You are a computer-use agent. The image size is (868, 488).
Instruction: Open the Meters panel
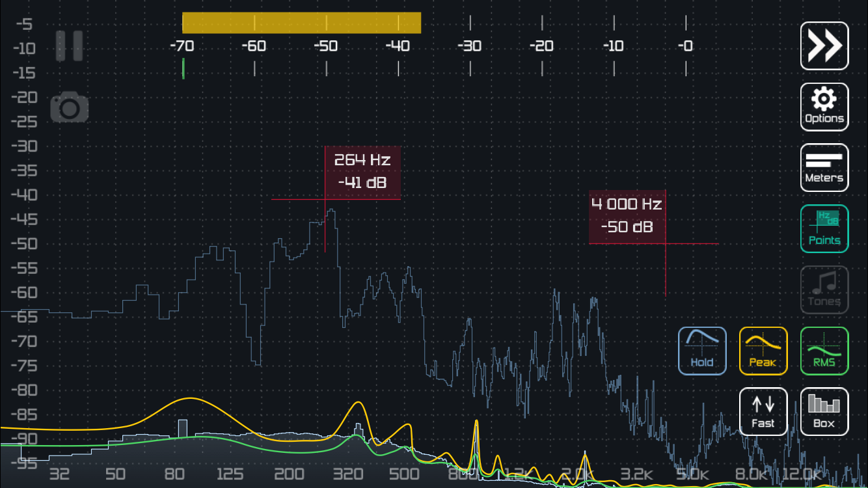pos(824,167)
